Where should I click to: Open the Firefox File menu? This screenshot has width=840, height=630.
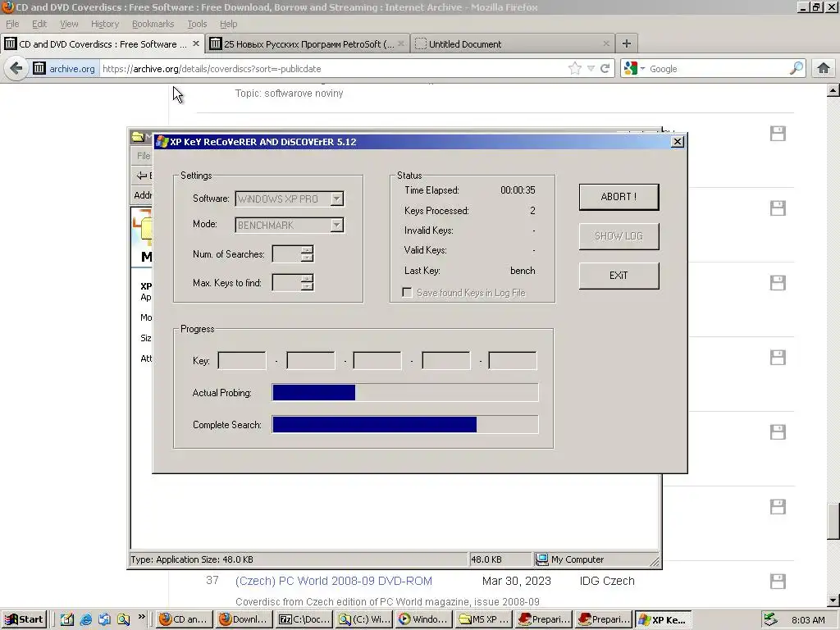pyautogui.click(x=12, y=24)
